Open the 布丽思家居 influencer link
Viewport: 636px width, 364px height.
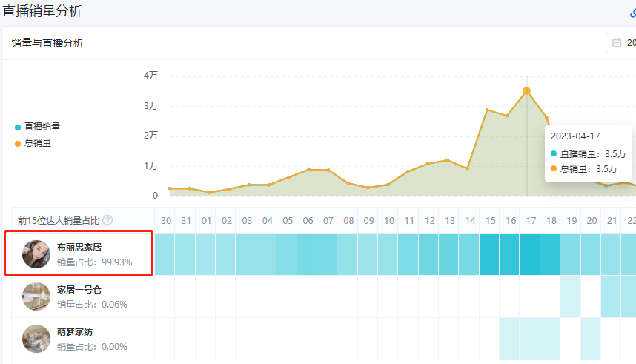click(x=79, y=247)
